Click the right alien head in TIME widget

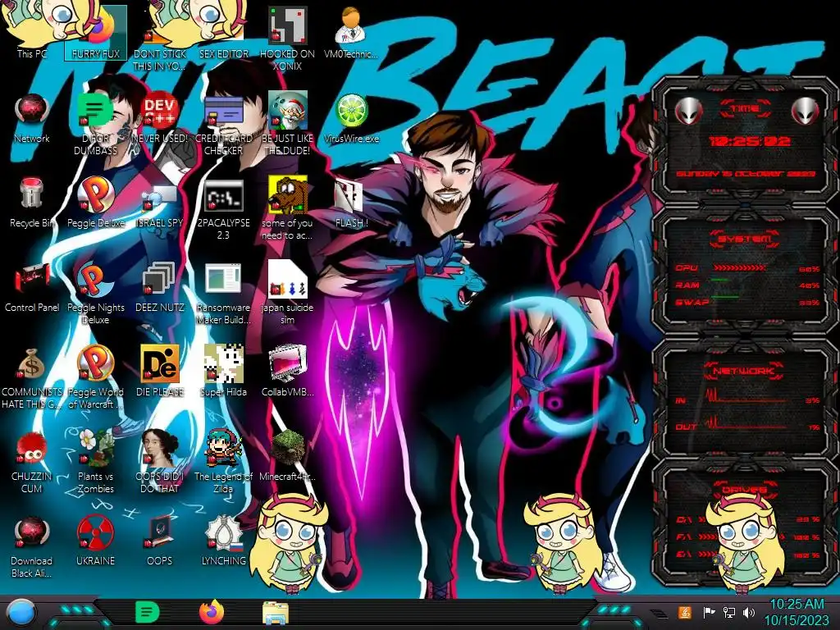pyautogui.click(x=805, y=111)
